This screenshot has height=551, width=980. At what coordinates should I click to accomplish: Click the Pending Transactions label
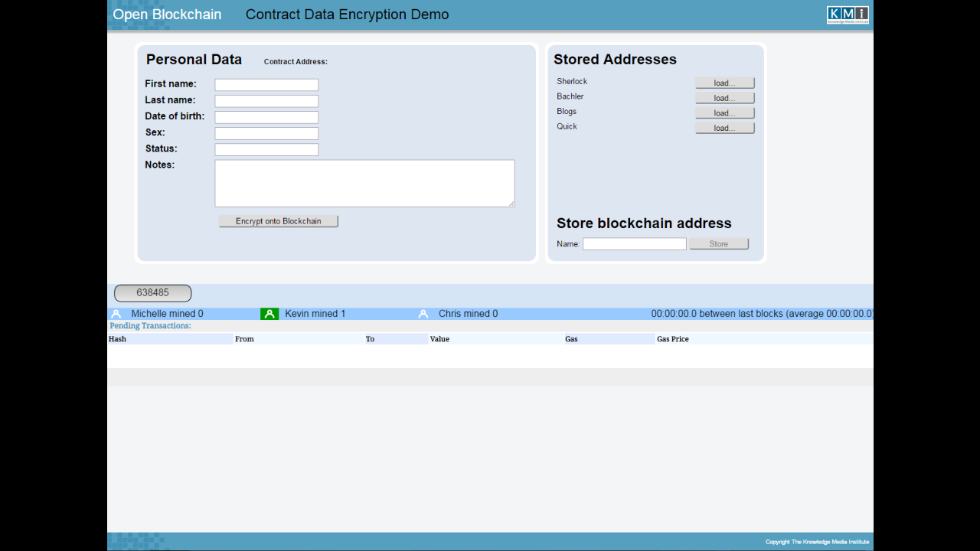[x=150, y=325]
